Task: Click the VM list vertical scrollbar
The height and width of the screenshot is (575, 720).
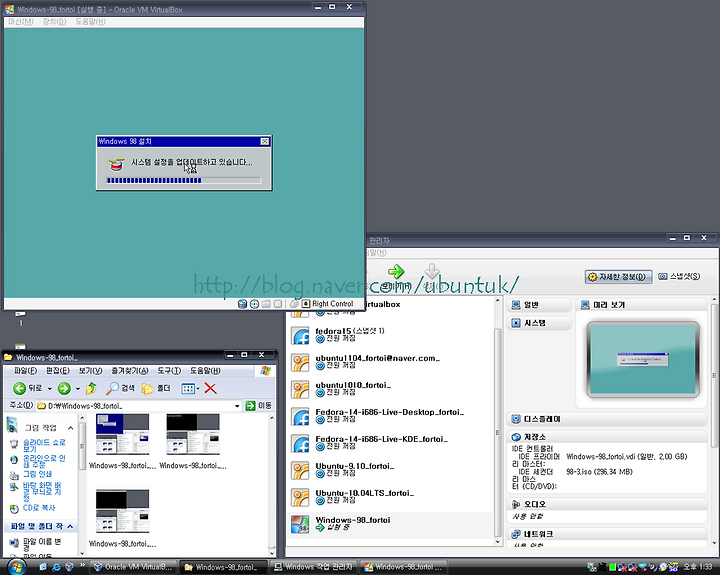Action: [x=497, y=420]
